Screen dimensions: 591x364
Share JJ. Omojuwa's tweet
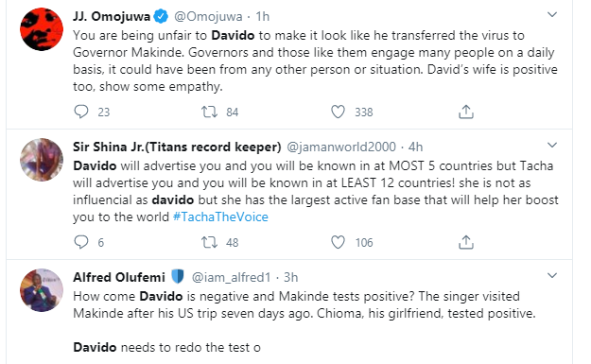click(466, 112)
